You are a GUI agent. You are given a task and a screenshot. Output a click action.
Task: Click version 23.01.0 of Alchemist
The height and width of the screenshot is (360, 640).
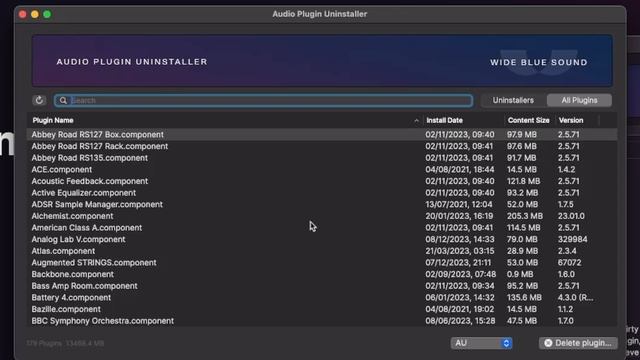(x=571, y=216)
